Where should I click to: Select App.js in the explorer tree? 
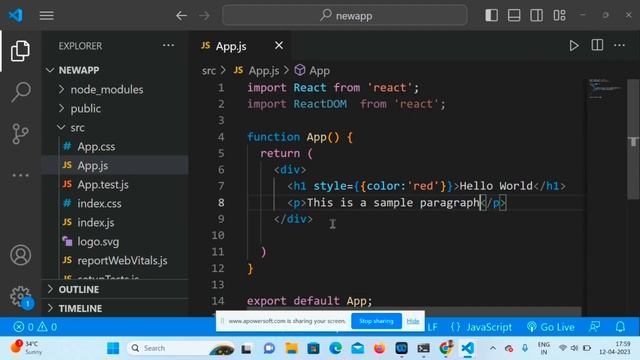tap(115, 165)
